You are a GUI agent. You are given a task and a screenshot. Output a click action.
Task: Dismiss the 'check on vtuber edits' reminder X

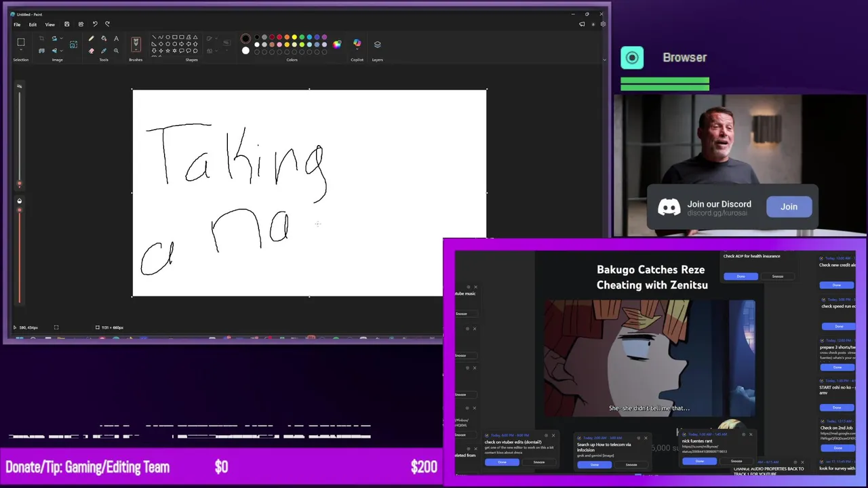[553, 436]
